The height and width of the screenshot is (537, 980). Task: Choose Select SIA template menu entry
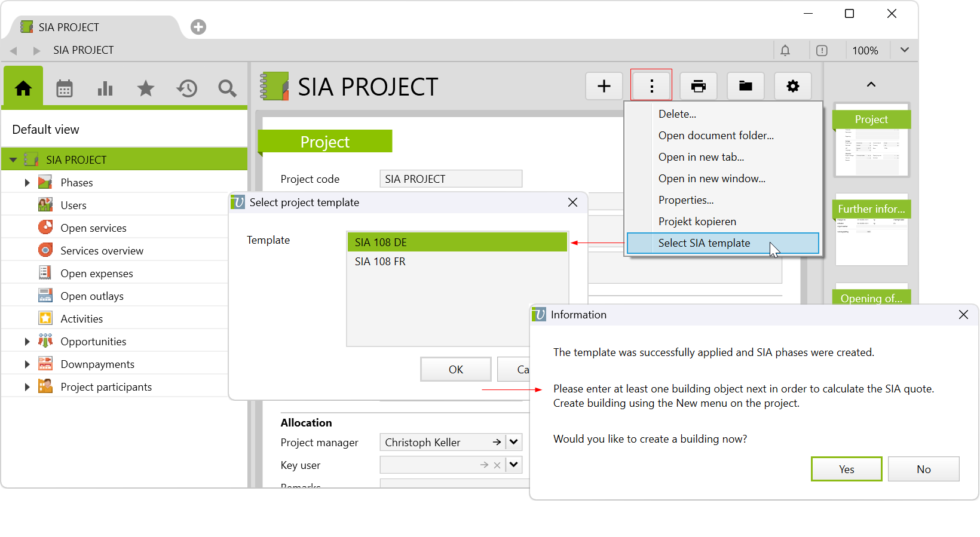(x=704, y=243)
